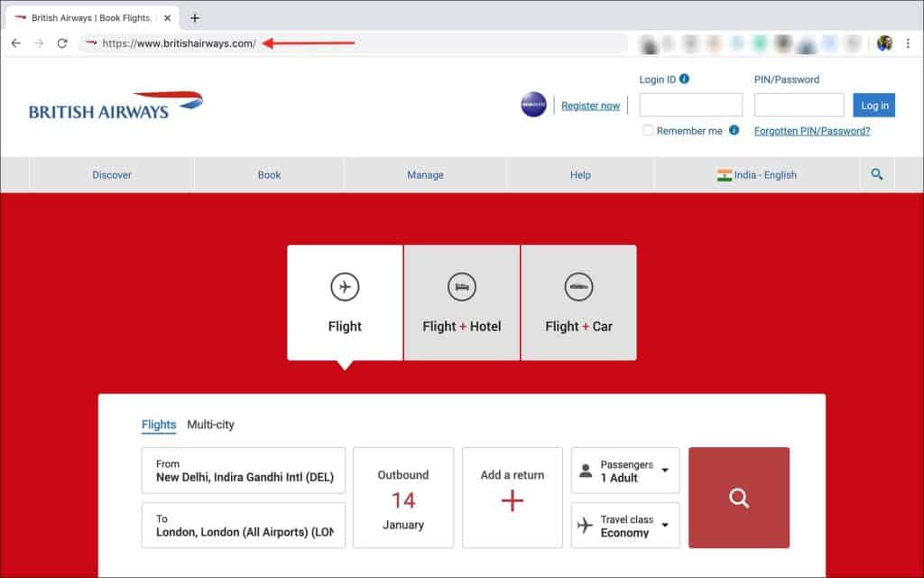The height and width of the screenshot is (578, 924).
Task: Select the Flight + Hotel tab
Action: 462,303
